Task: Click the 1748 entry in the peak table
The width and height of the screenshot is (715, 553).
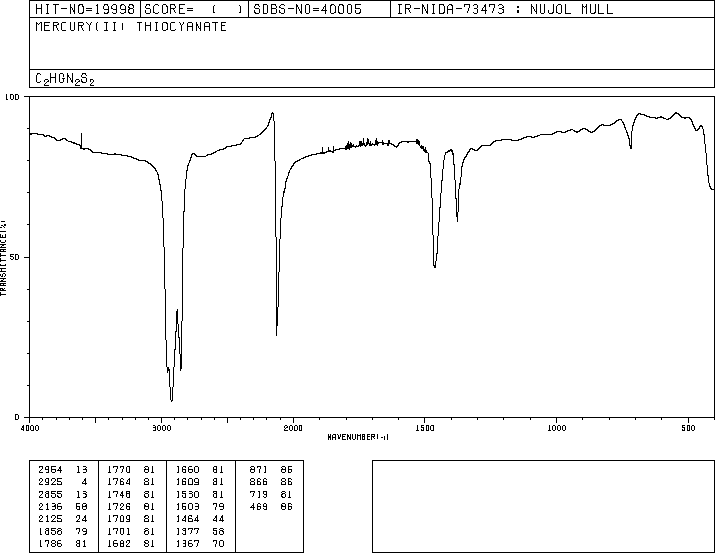Action: point(119,494)
